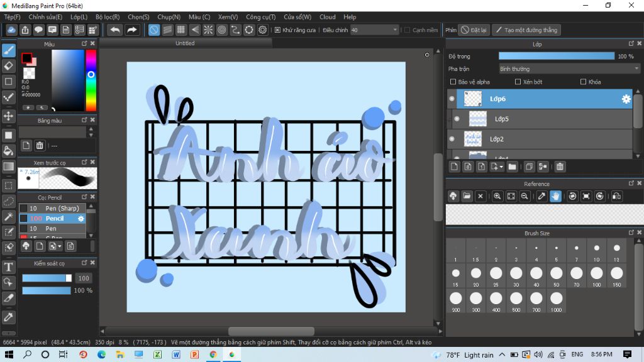The width and height of the screenshot is (644, 362).
Task: Select the Pen (Sharp) brush
Action: 53,208
